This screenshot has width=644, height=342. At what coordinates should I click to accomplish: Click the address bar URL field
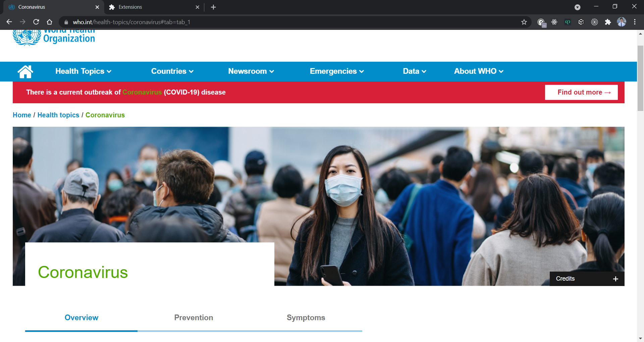(295, 22)
